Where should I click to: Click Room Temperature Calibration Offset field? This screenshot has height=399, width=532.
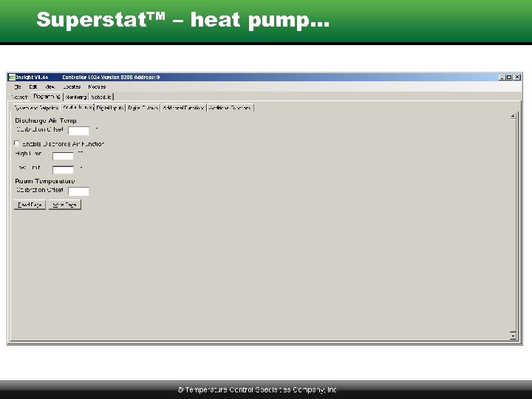click(78, 191)
